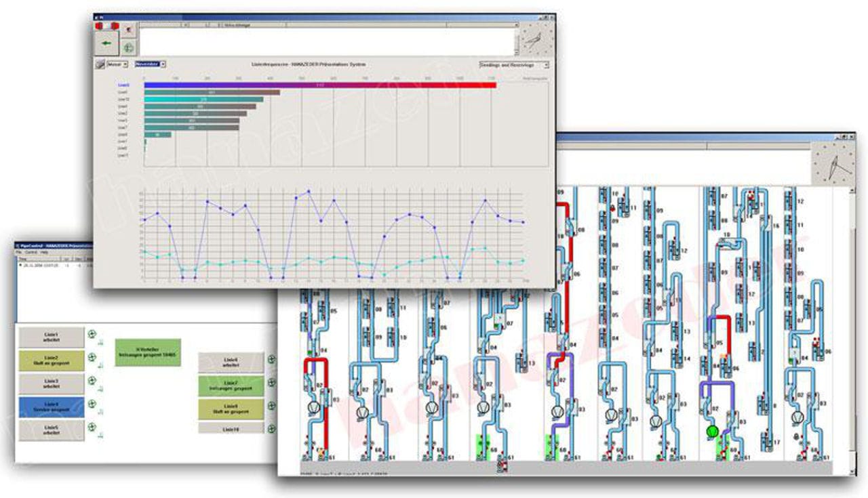Toggle the valve icon beside Linie1 arbeitet
Image resolution: width=868 pixels, height=498 pixels.
click(92, 333)
